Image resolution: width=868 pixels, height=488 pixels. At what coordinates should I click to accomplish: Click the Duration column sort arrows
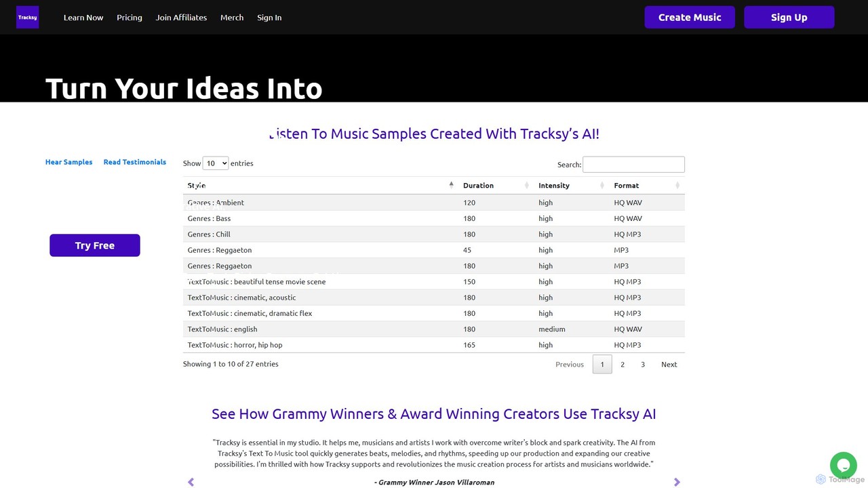pos(527,186)
